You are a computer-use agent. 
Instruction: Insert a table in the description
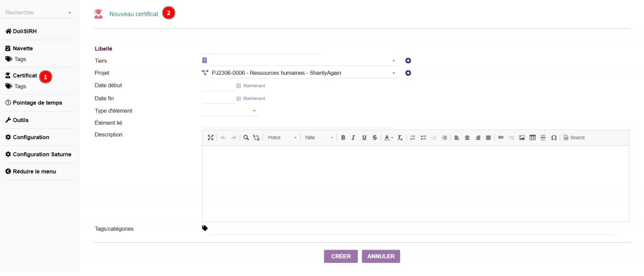pyautogui.click(x=533, y=138)
